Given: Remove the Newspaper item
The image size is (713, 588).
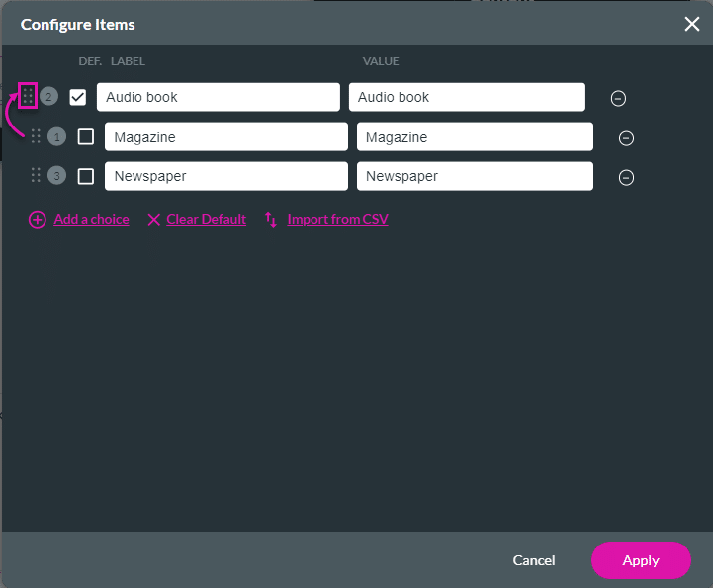Looking at the screenshot, I should tap(626, 178).
